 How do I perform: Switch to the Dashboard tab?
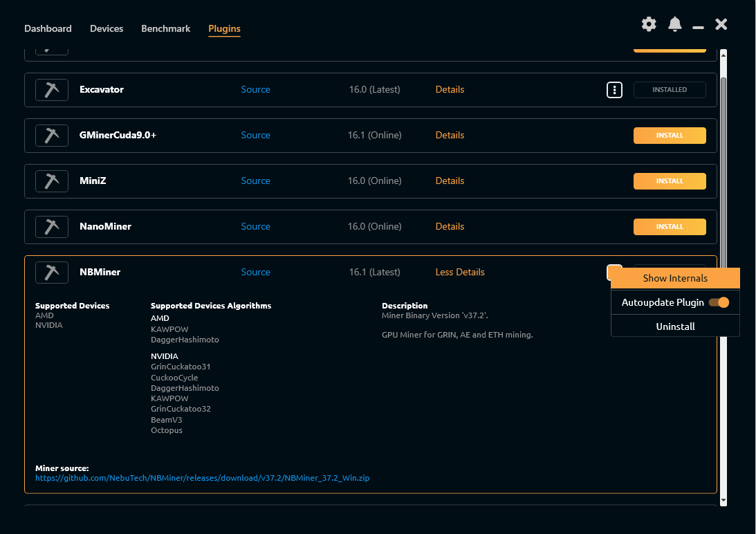pos(48,28)
